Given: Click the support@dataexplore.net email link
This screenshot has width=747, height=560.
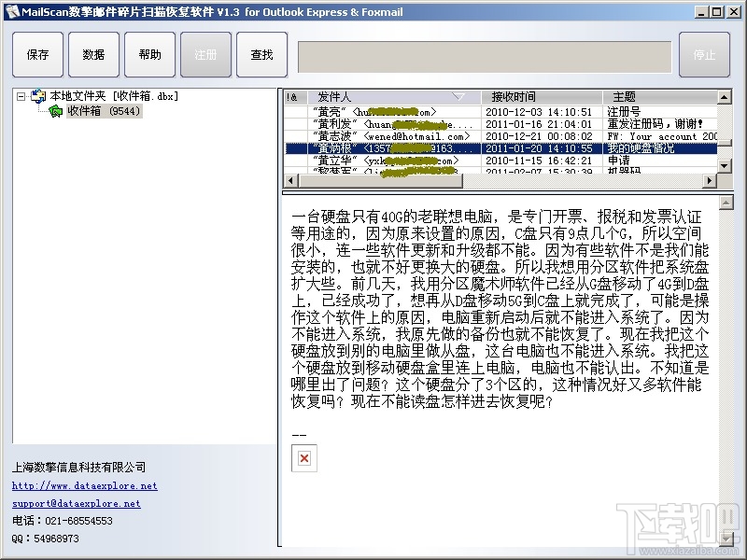Looking at the screenshot, I should pos(77,503).
